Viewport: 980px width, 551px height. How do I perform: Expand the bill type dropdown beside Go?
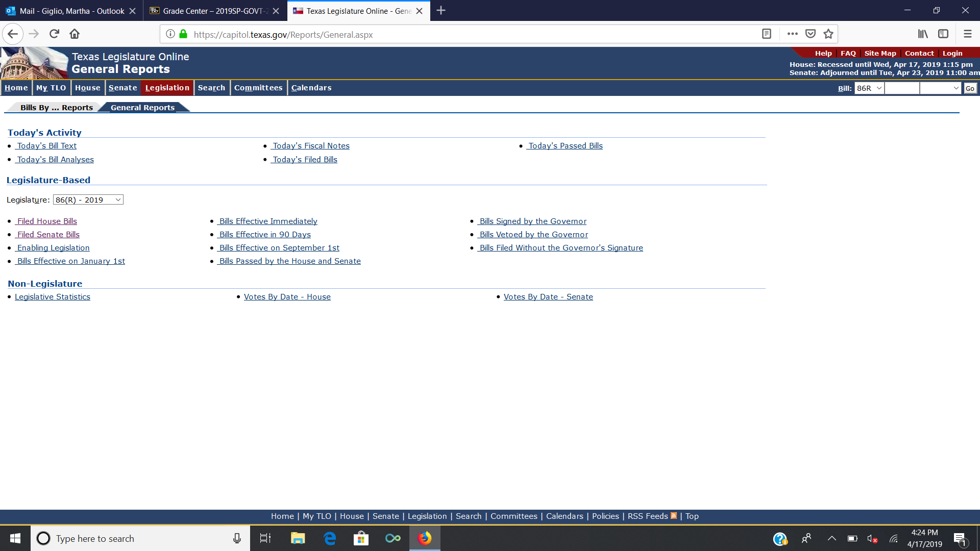[x=940, y=88]
